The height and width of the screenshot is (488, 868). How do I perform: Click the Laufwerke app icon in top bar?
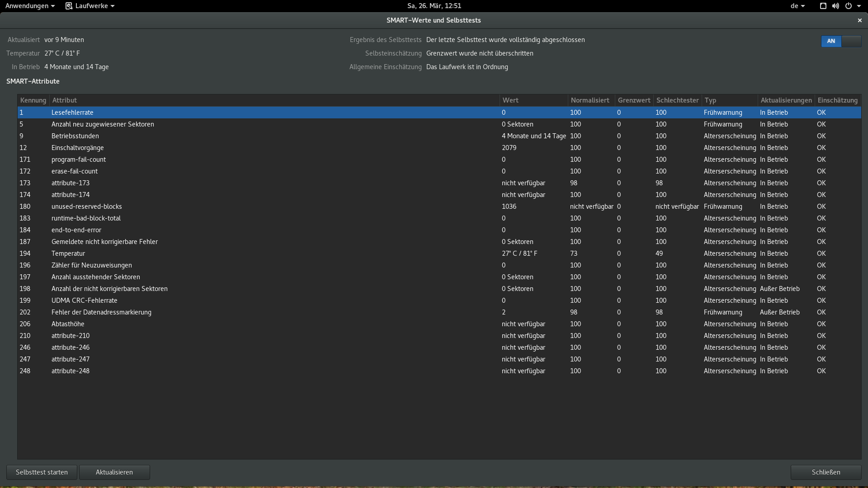[x=69, y=6]
